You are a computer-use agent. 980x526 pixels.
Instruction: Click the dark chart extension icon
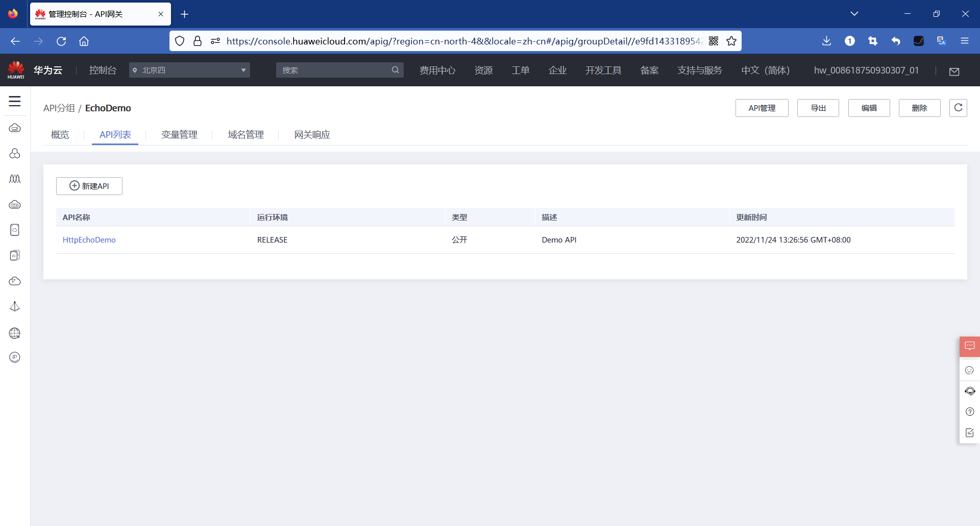click(x=919, y=41)
